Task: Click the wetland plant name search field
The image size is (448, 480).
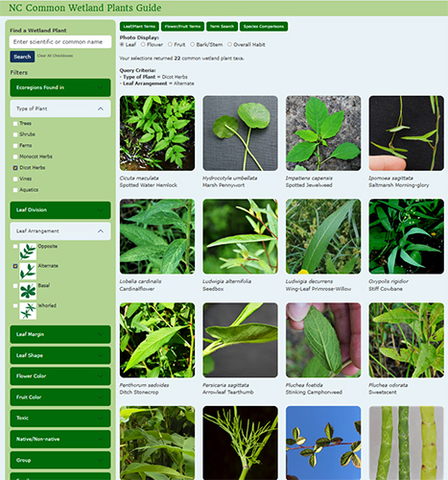Action: (x=60, y=42)
